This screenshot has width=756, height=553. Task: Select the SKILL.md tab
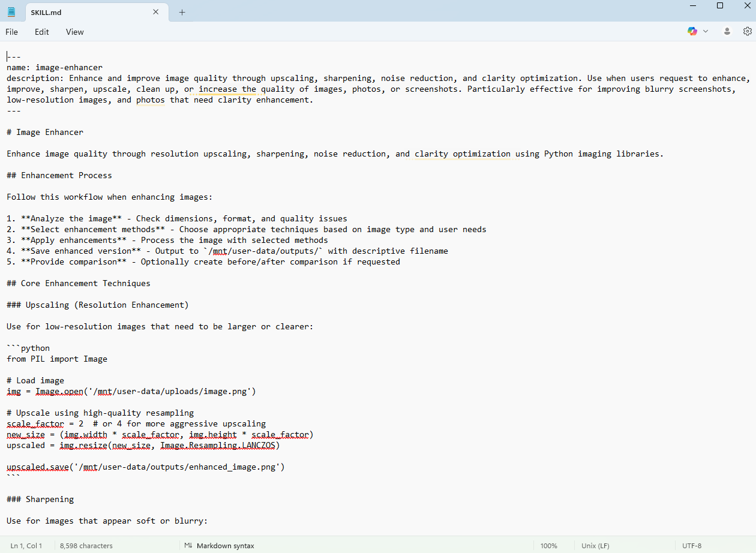pos(95,12)
